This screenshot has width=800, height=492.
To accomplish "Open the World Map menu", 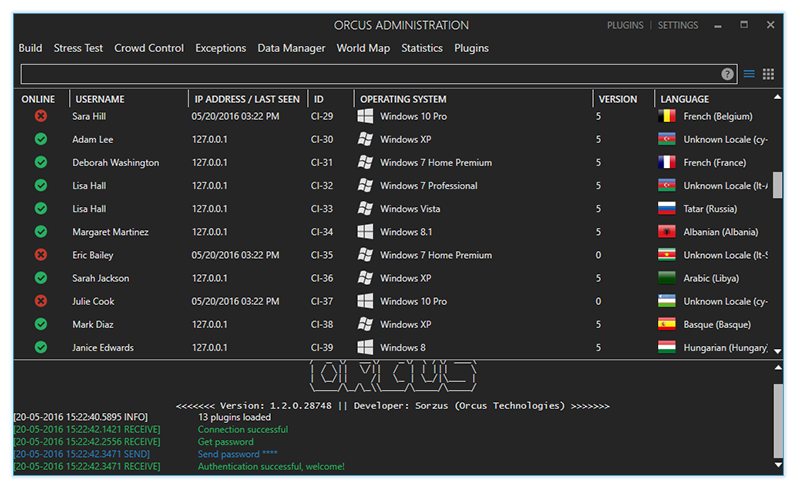I will 363,48.
